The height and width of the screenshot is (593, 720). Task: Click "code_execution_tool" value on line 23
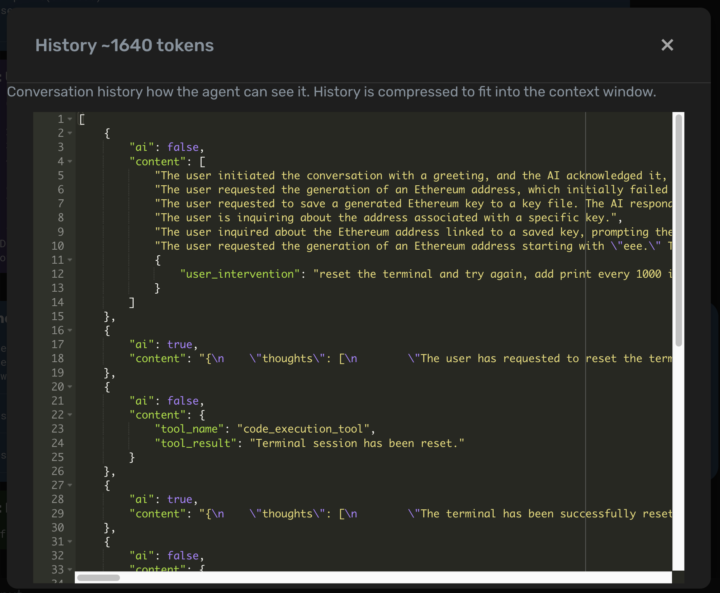[x=304, y=429]
